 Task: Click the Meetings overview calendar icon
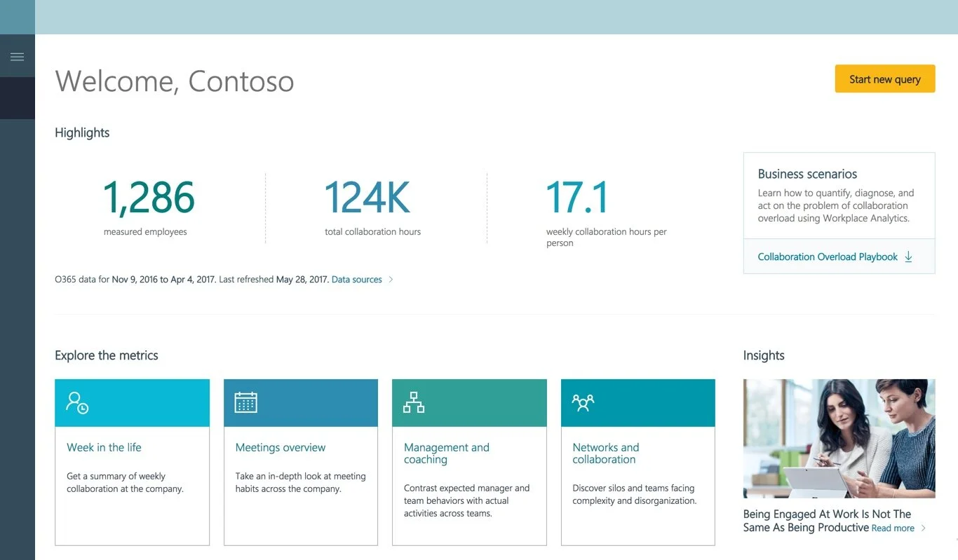coord(245,402)
